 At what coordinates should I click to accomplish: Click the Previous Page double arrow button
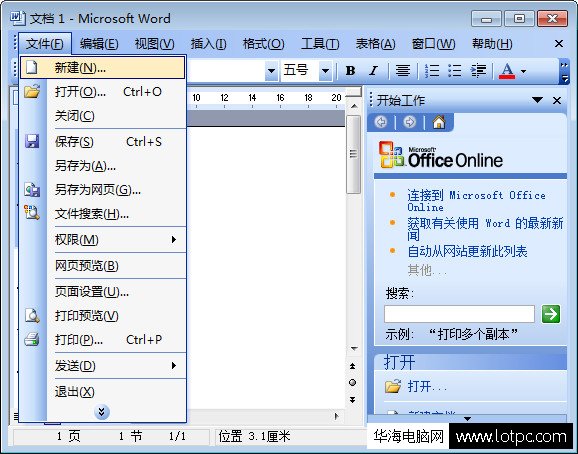(x=352, y=366)
